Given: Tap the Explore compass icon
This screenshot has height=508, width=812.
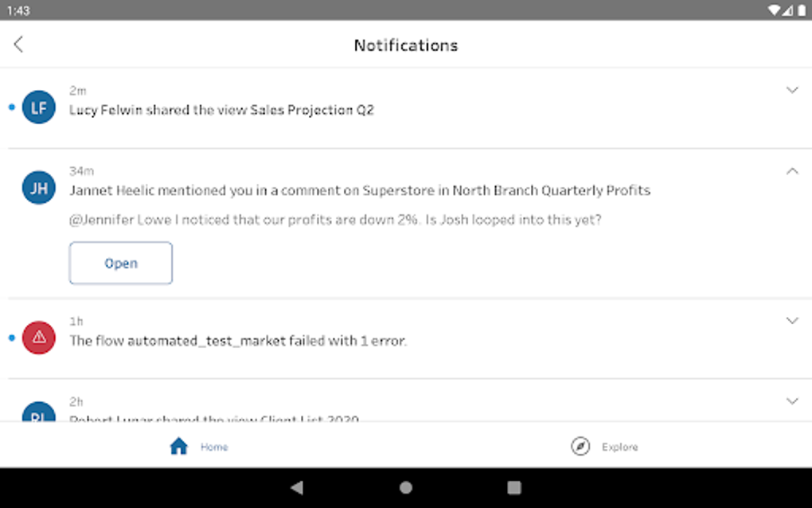Looking at the screenshot, I should 580,446.
